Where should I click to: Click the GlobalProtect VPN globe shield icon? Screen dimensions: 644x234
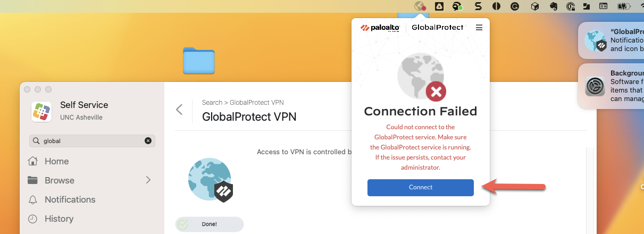point(211,180)
